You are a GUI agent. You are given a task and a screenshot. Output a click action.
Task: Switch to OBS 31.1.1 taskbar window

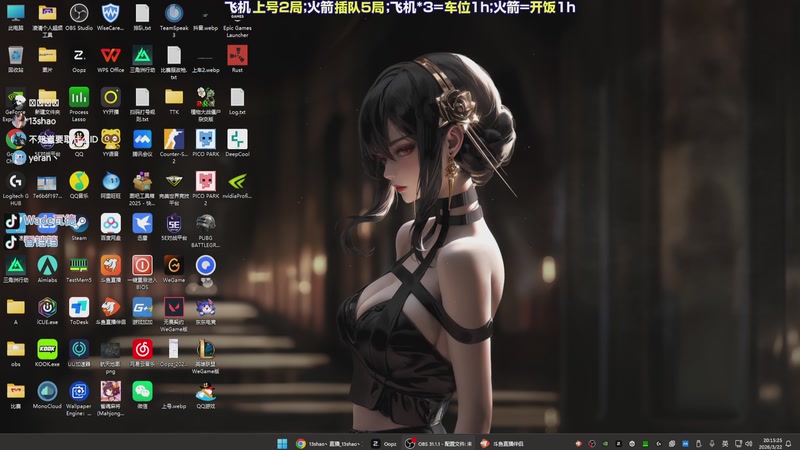439,443
